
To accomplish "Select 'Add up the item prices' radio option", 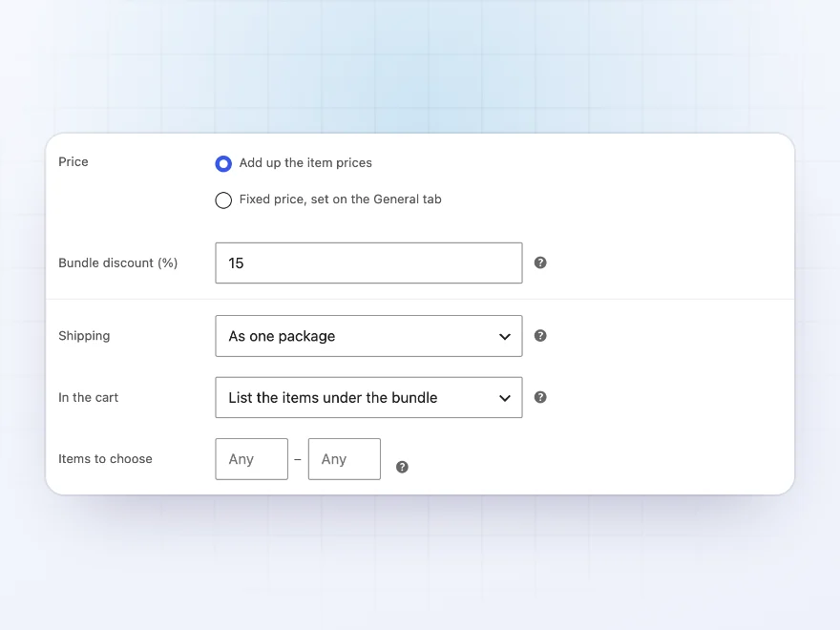I will (x=223, y=163).
